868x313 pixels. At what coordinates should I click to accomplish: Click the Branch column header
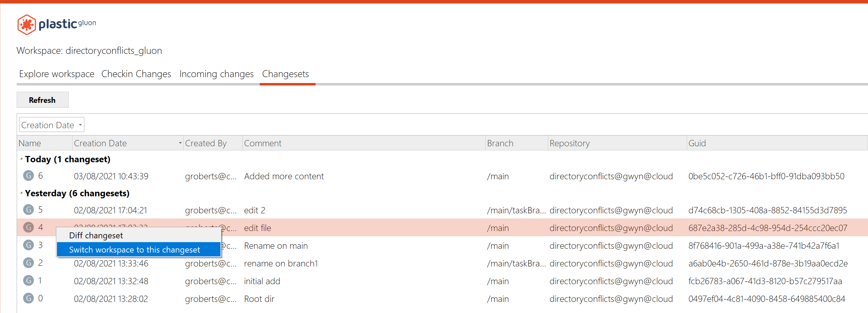(500, 143)
